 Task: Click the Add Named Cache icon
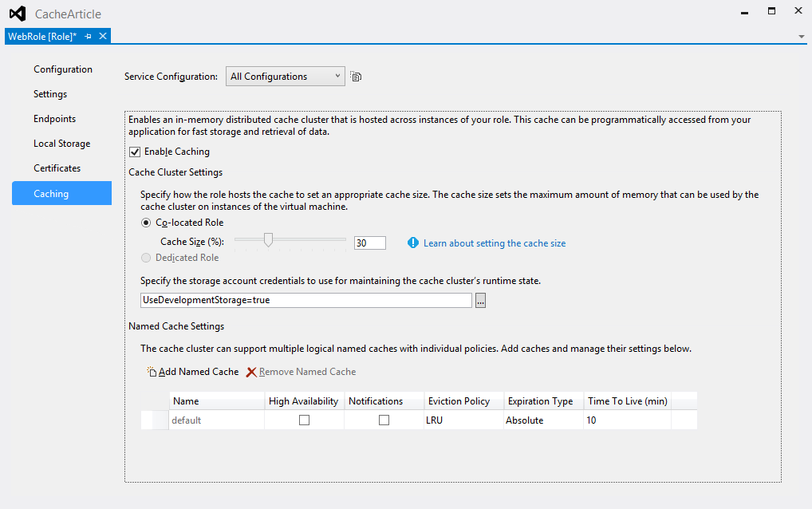pos(152,372)
